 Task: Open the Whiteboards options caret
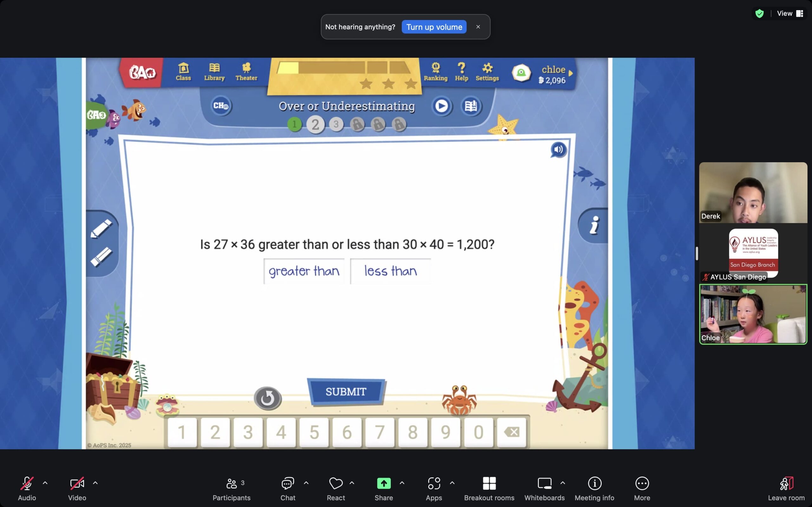click(563, 483)
